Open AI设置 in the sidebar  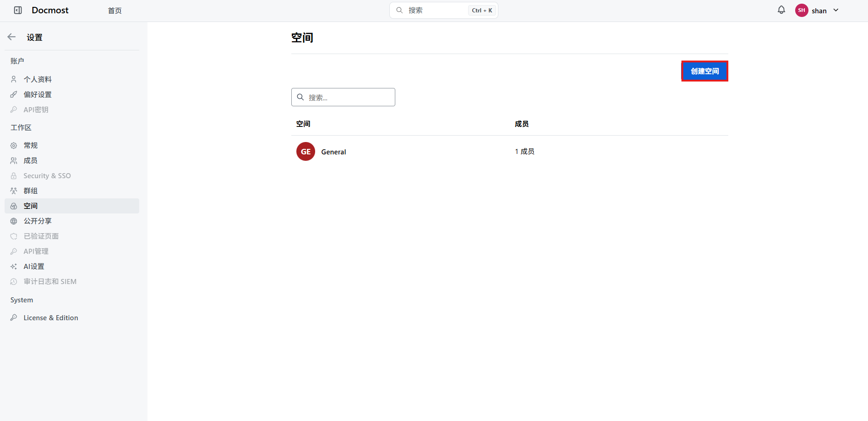pyautogui.click(x=72, y=266)
